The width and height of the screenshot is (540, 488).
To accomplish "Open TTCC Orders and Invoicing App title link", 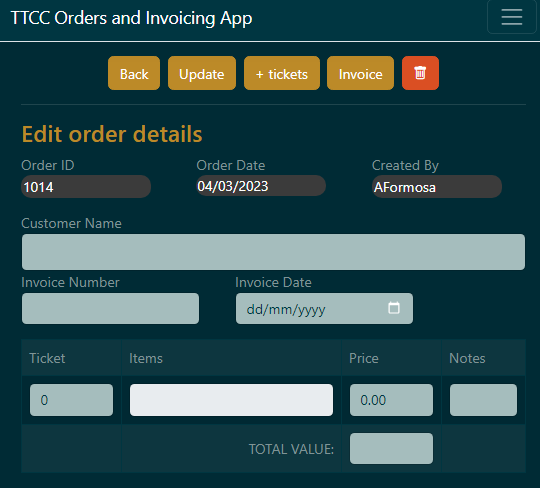I will (132, 18).
